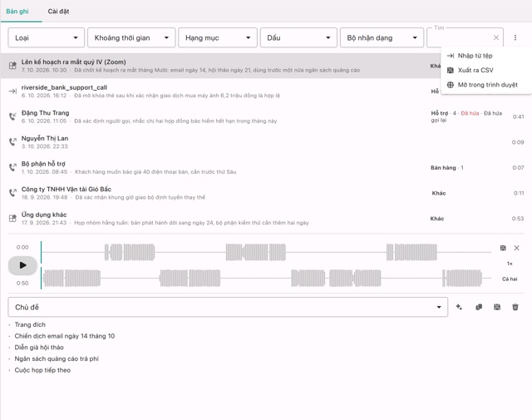Click Ngân sách quảng cáo trả phí topic
The image size is (532, 420).
click(x=57, y=358)
